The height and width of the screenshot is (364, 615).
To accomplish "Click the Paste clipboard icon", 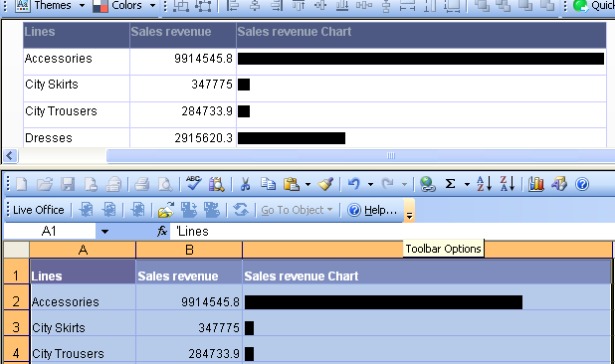I will click(292, 184).
